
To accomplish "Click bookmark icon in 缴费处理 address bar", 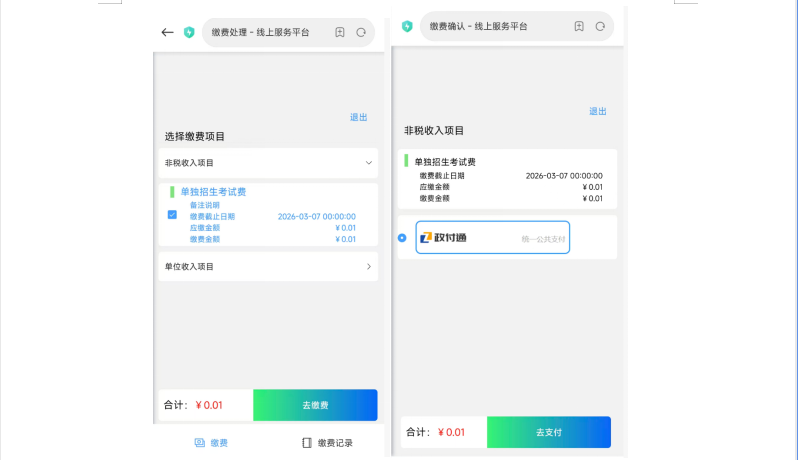I will click(340, 32).
